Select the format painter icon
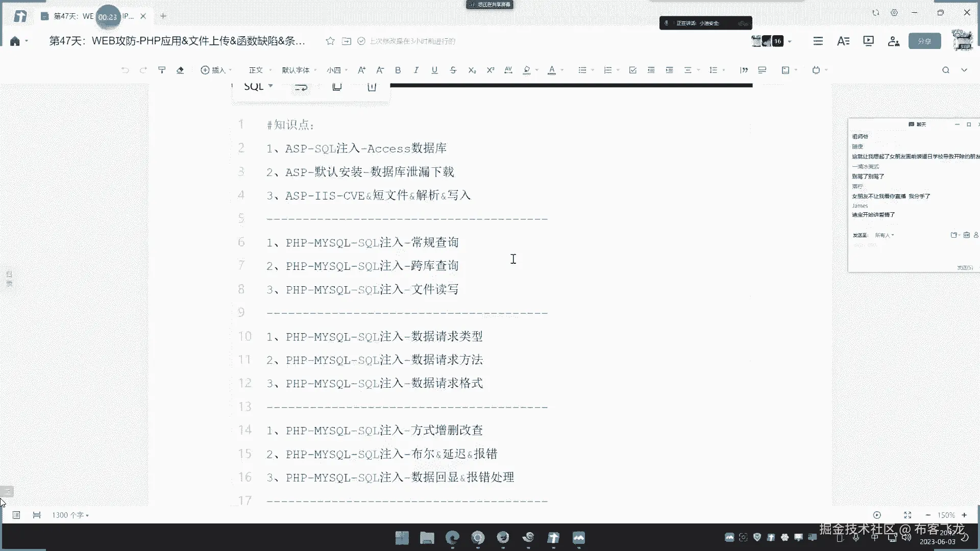 [162, 70]
